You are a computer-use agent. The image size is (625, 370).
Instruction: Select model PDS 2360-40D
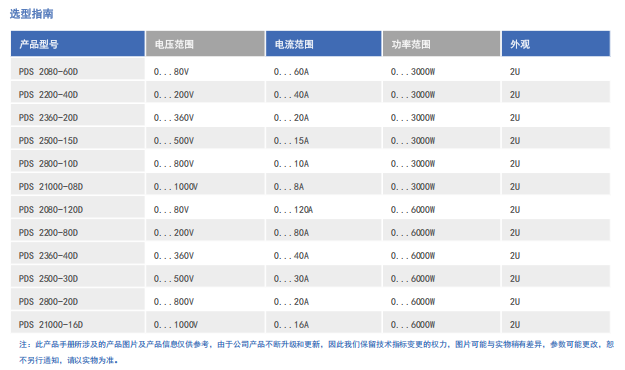pyautogui.click(x=48, y=256)
